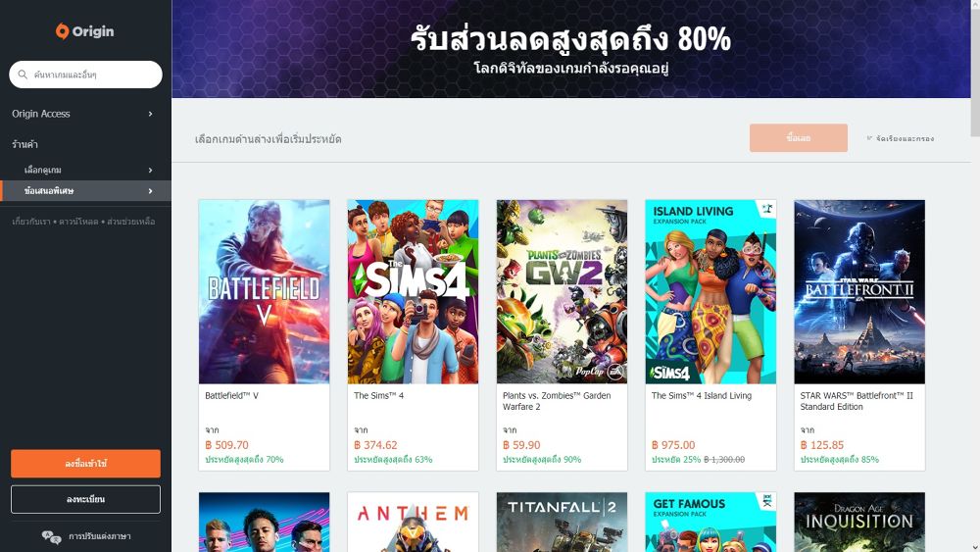Expand the browse games submenu arrow
This screenshot has width=980, height=552.
(x=151, y=170)
